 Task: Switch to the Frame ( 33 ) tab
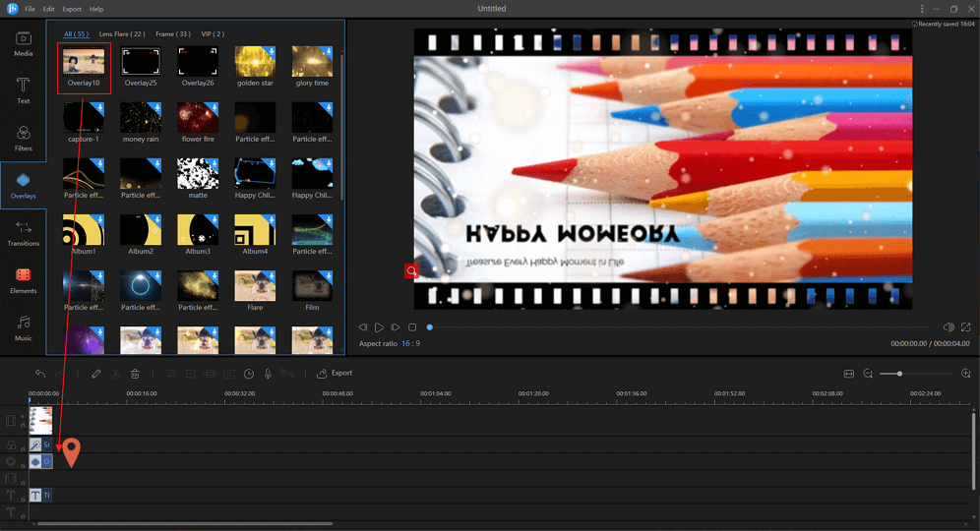173,34
